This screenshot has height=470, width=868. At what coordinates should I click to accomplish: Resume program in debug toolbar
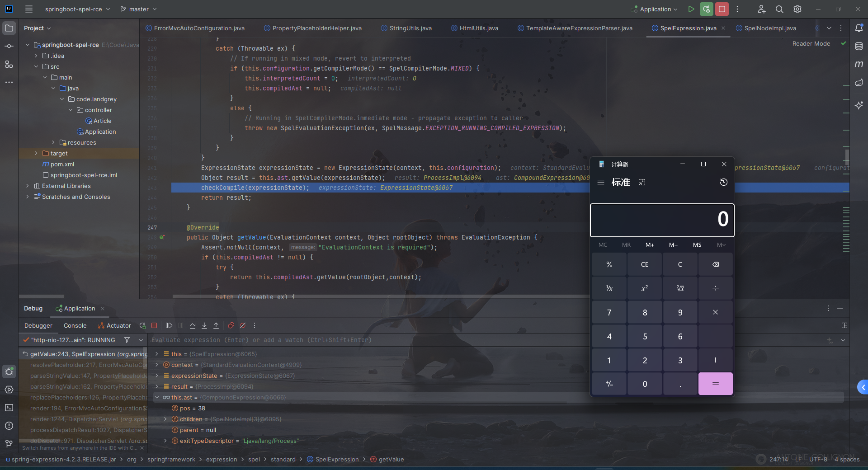pyautogui.click(x=169, y=325)
